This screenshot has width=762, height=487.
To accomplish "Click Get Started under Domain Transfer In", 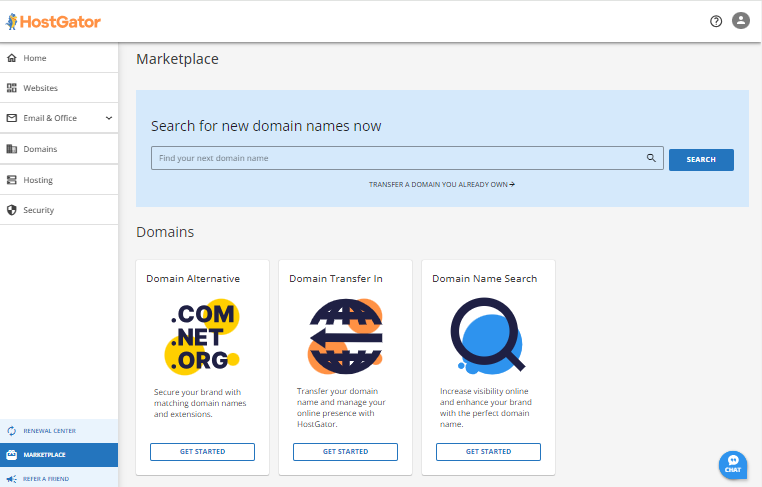I will click(x=346, y=452).
